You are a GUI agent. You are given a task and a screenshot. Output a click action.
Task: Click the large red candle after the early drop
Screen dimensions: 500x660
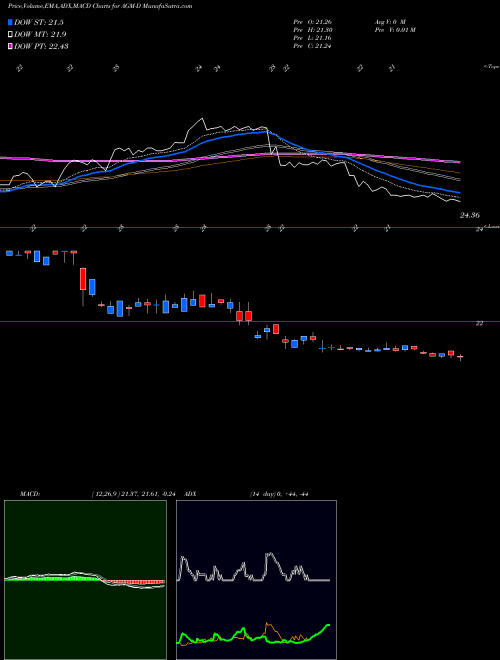coord(83,279)
